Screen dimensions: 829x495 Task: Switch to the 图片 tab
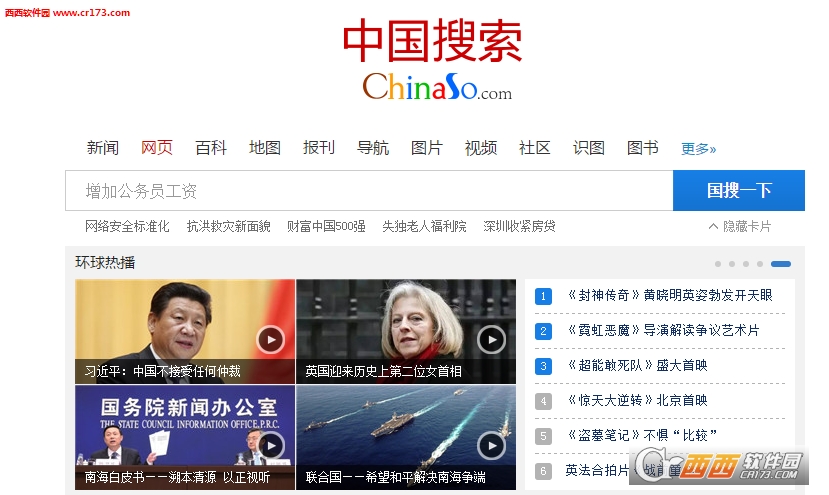tap(427, 148)
